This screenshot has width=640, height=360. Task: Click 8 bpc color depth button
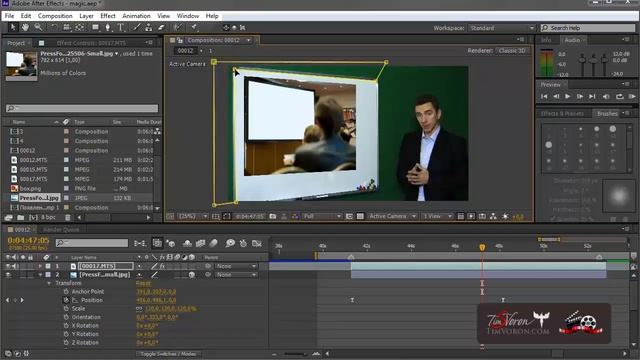pos(48,218)
